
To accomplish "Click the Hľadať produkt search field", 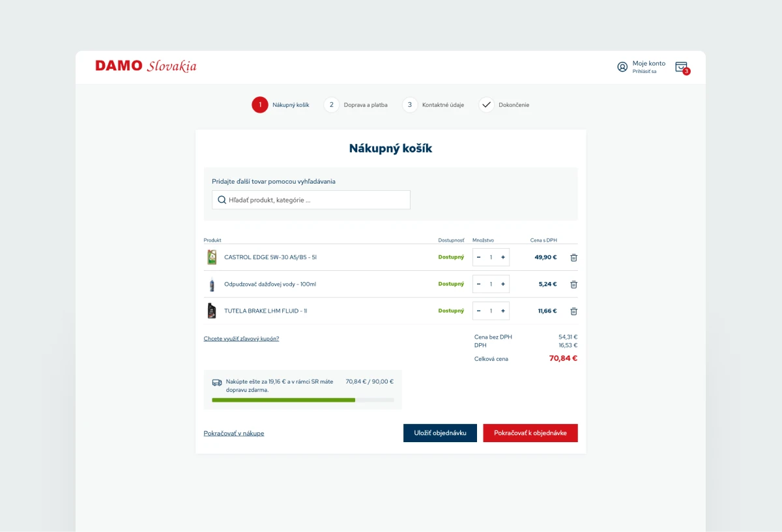I will [311, 200].
